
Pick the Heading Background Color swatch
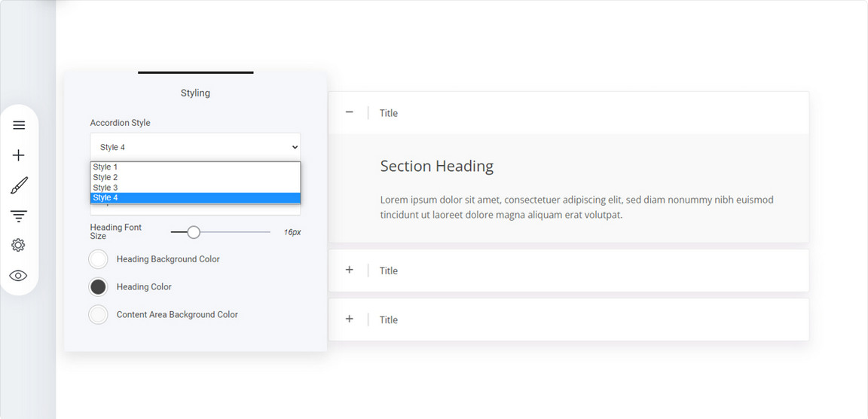click(98, 259)
